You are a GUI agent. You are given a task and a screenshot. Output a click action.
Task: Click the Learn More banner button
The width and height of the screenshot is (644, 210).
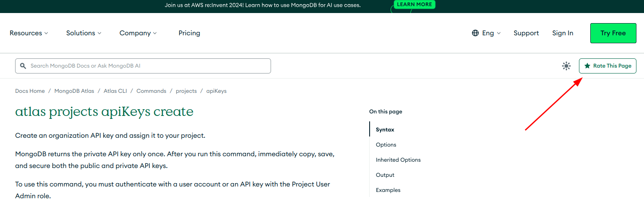click(x=415, y=5)
